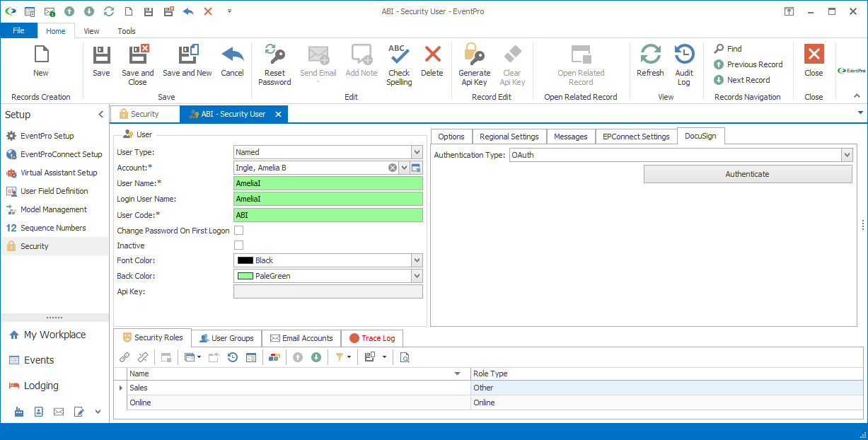The width and height of the screenshot is (868, 440).
Task: Click the red Close icon in the ribbon
Action: (x=814, y=54)
